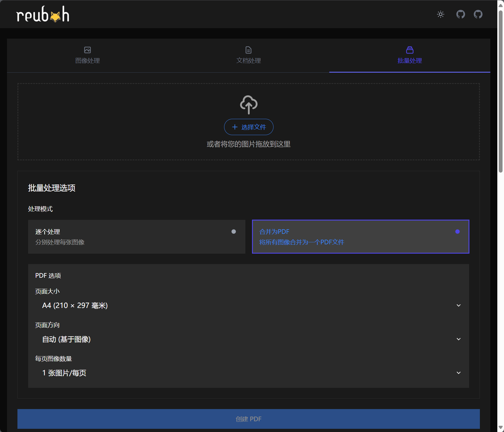
Task: Select the 逐个处理 radio option
Action: [137, 237]
